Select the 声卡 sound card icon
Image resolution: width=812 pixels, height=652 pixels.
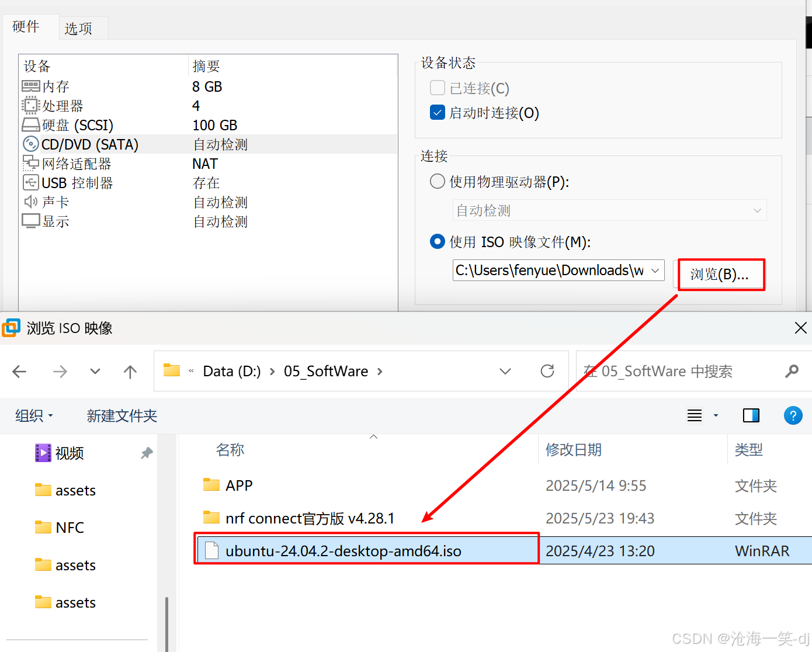[30, 202]
